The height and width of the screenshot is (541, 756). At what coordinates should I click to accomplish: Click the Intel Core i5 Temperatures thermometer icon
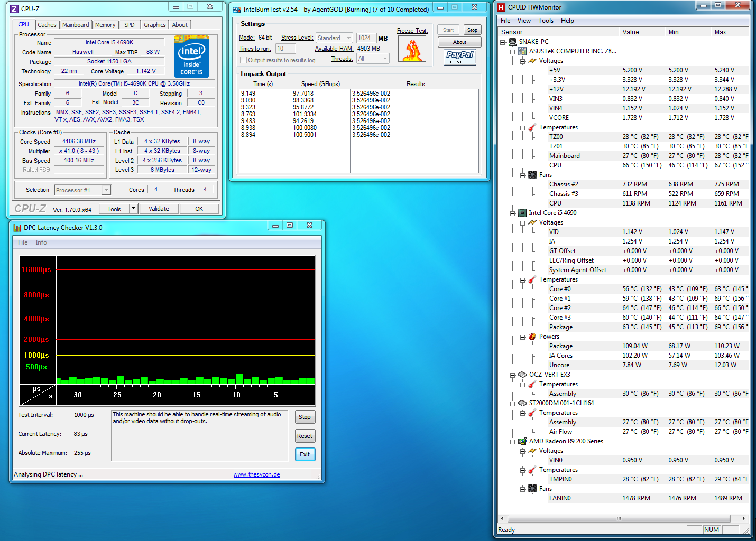tap(532, 279)
